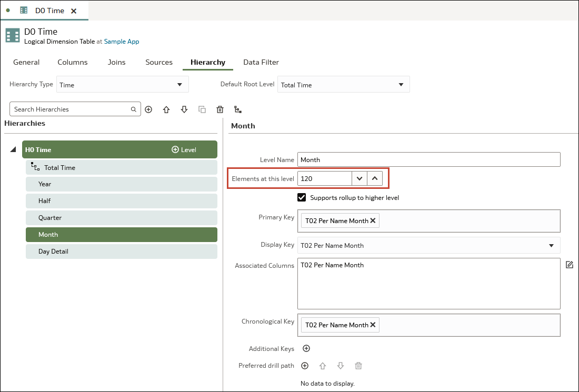Click the D0 Time table icon in tab
This screenshot has width=579, height=392.
tap(24, 11)
